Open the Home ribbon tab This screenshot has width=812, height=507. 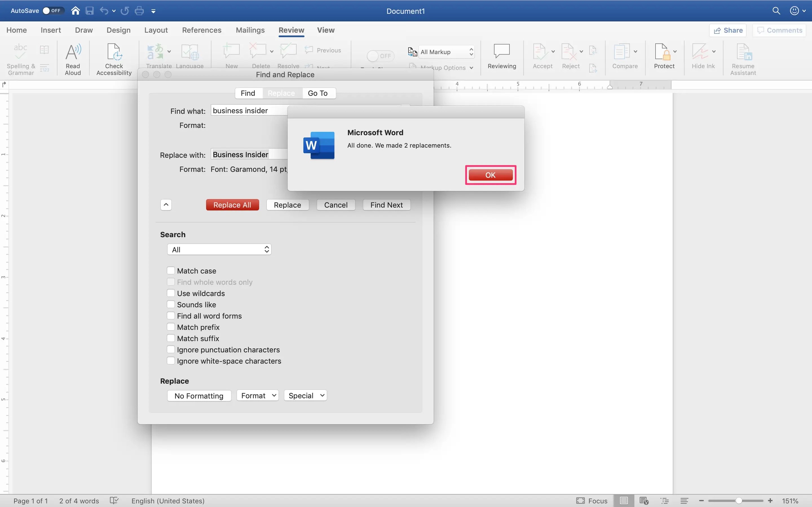tap(16, 30)
